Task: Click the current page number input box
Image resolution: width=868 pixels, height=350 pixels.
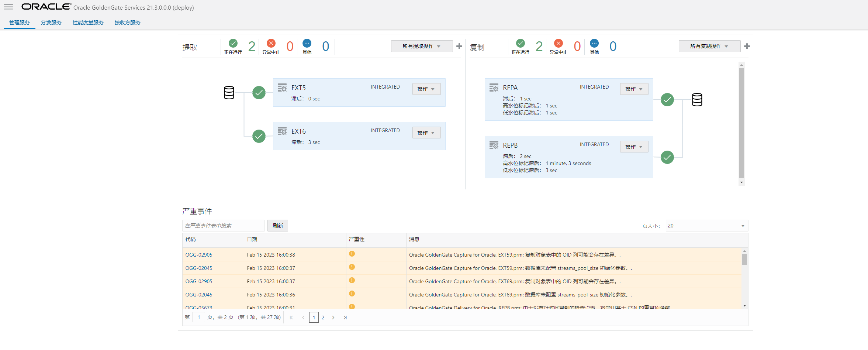Action: click(x=199, y=318)
